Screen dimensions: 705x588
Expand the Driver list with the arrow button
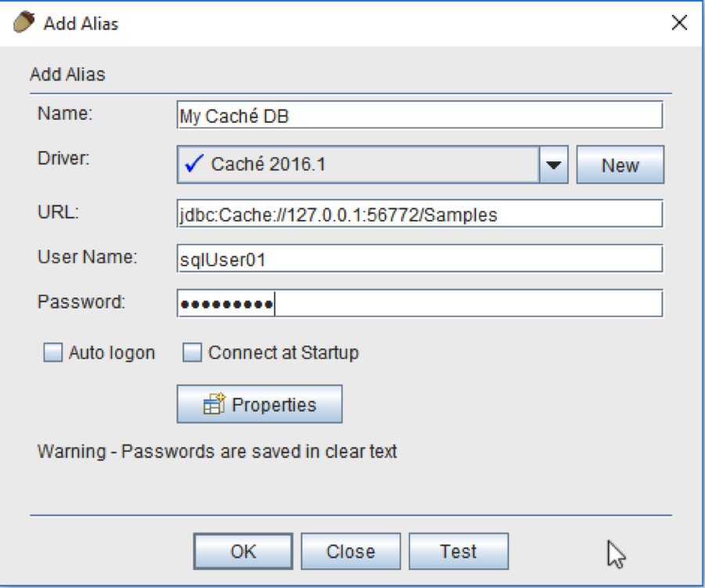pos(554,165)
